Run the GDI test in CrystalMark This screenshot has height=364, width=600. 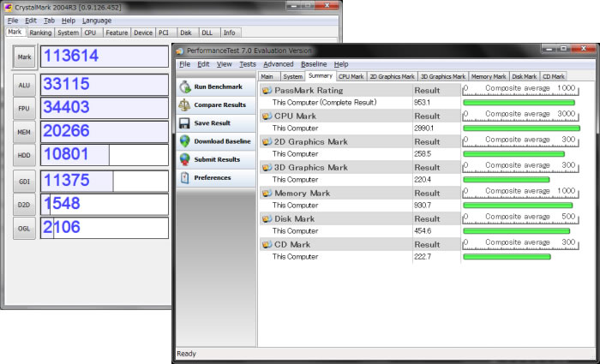click(24, 182)
